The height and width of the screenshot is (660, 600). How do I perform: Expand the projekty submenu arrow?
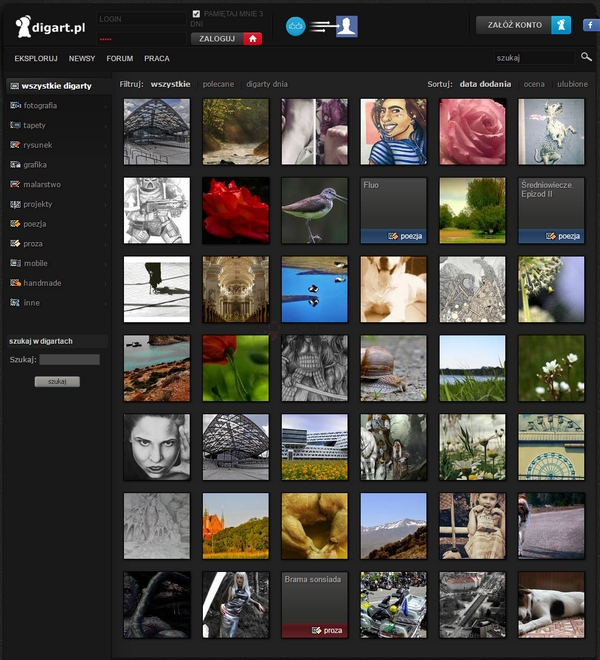[x=105, y=205]
